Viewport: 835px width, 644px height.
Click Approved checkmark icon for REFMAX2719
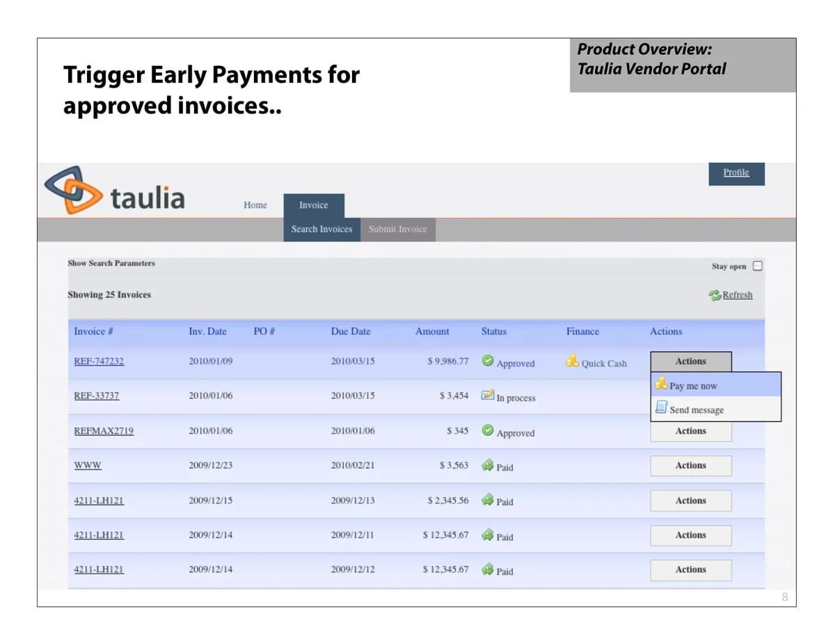(x=488, y=430)
